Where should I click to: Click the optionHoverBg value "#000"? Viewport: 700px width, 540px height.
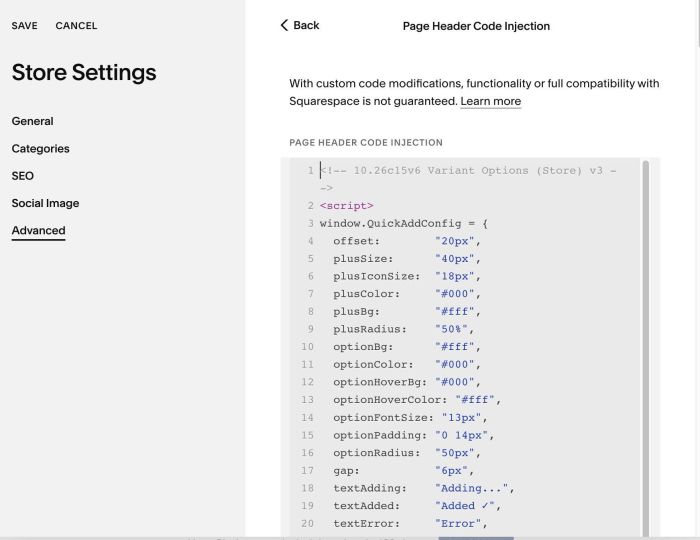[454, 382]
